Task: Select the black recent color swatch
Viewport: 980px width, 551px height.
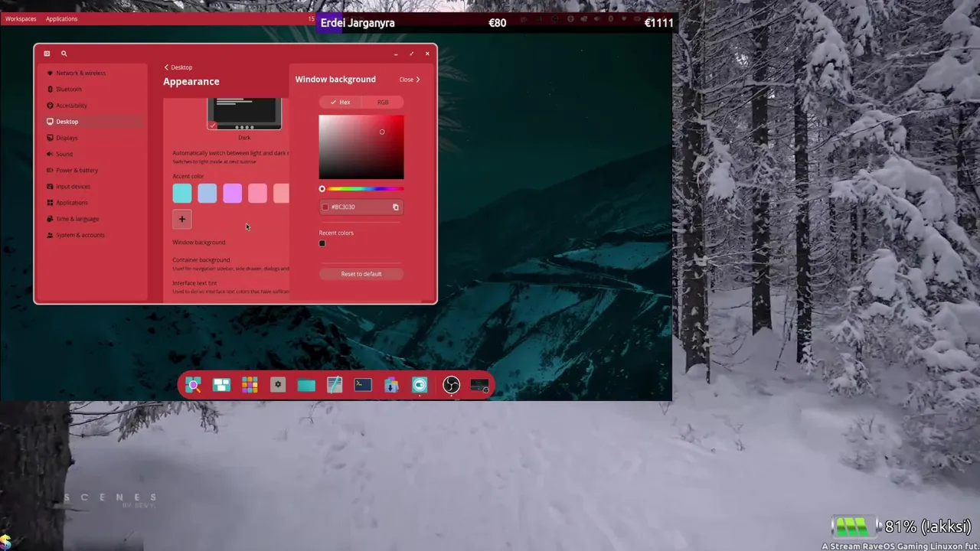Action: [322, 243]
